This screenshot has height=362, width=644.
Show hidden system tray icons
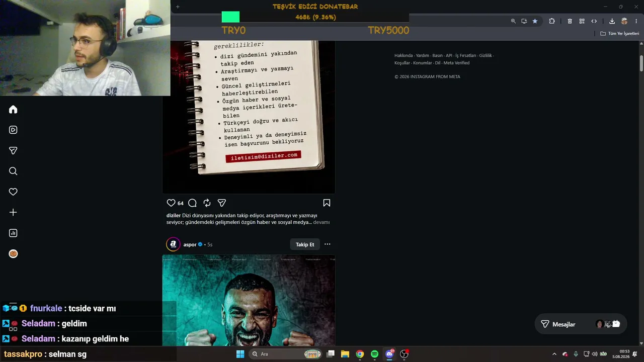pyautogui.click(x=554, y=354)
